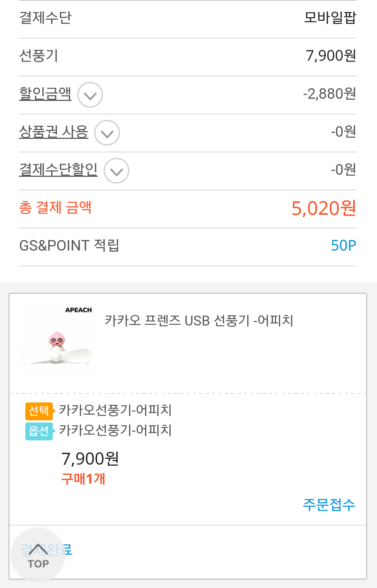Screen dimensions: 377x588
Task: Click the 5,020원 total amount
Action: point(324,208)
